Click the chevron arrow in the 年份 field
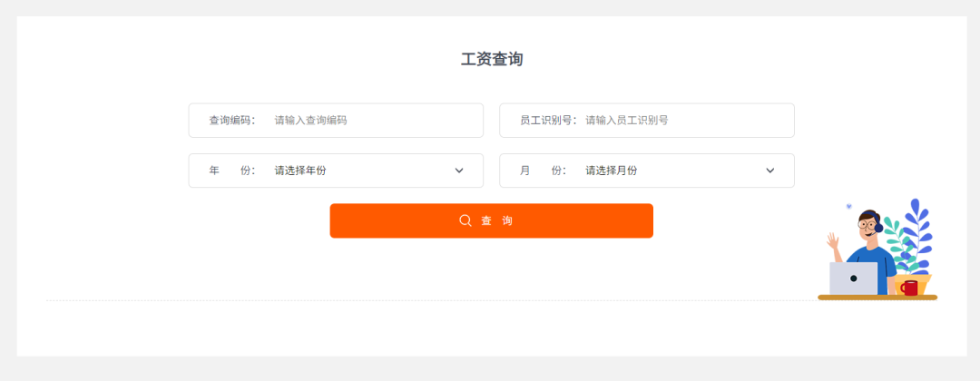 (x=459, y=171)
